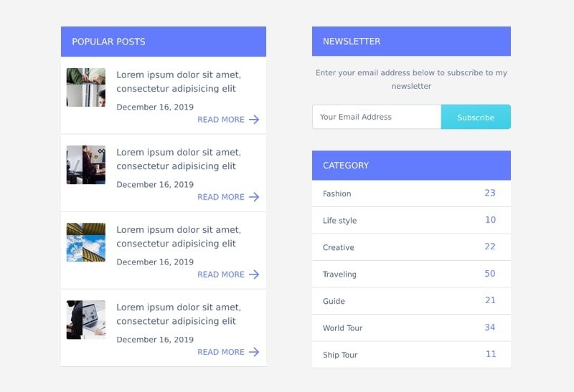Open fourth post thumbnail with laptop
The image size is (574, 392).
tap(86, 320)
